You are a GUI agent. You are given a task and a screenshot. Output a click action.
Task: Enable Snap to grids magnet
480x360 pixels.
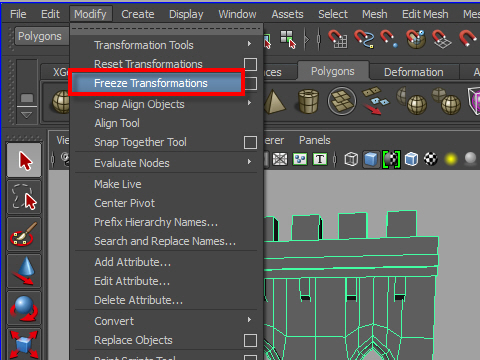(337, 39)
